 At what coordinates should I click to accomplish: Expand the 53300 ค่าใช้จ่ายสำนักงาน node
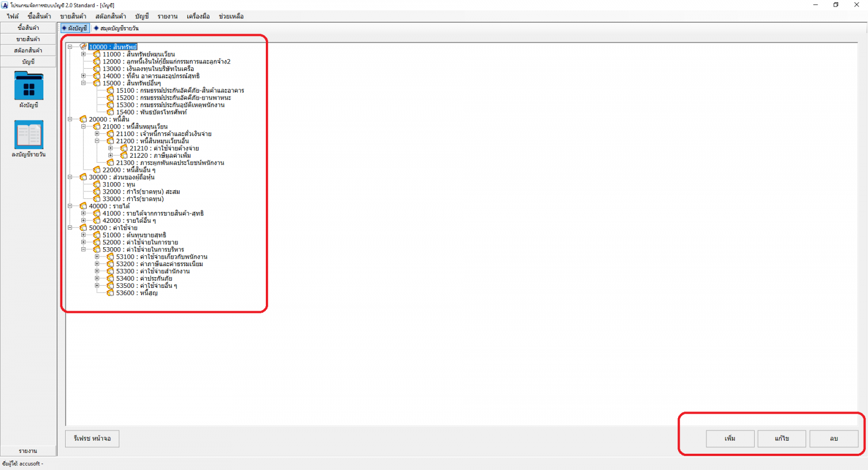[x=97, y=271]
